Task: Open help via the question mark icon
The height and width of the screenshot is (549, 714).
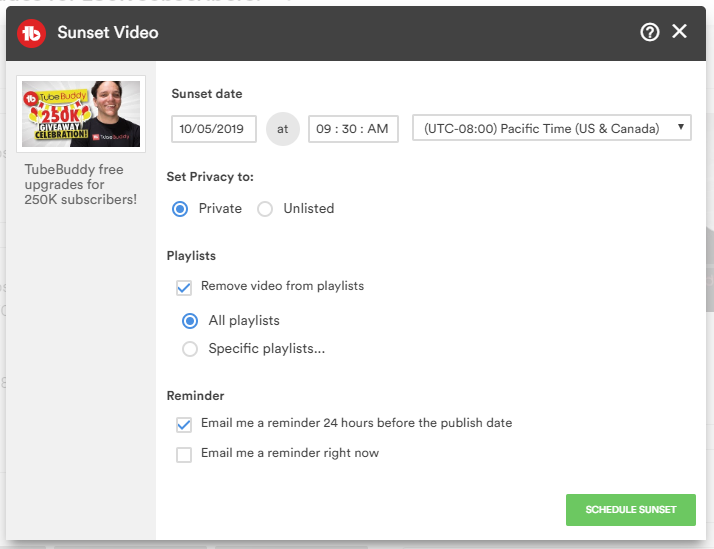Action: 650,32
